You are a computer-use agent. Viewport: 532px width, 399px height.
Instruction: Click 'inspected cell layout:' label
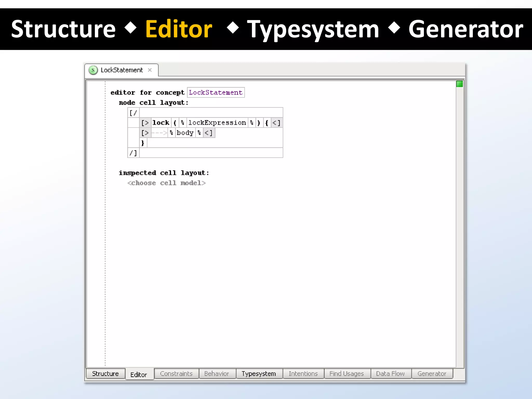(164, 173)
